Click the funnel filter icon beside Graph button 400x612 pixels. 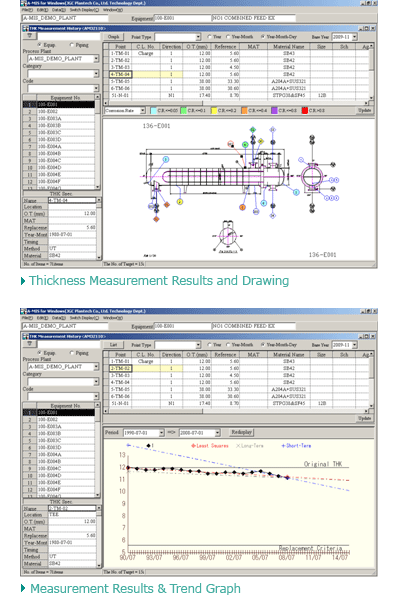[30, 36]
